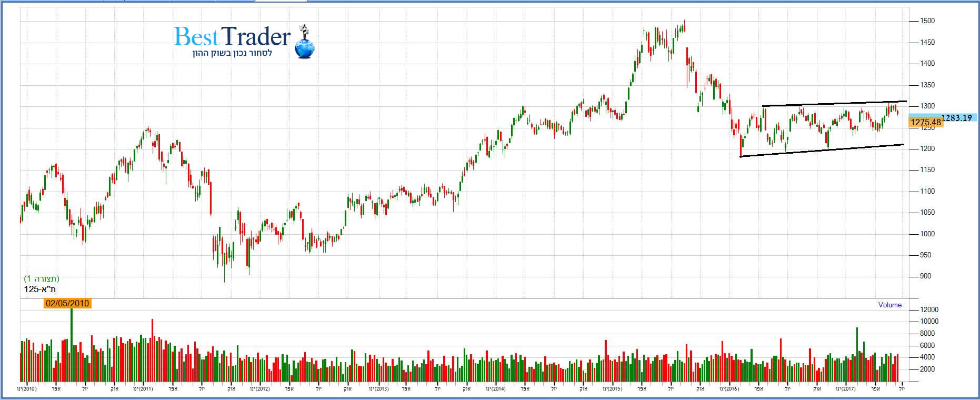Click the tallest green volume bar
The image size is (980, 400).
pos(72,345)
